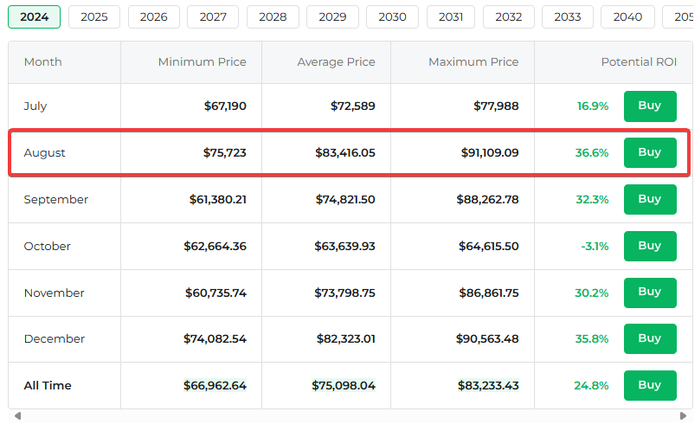This screenshot has height=431, width=700.
Task: Switch to the 2027 forecast tab
Action: (x=213, y=17)
